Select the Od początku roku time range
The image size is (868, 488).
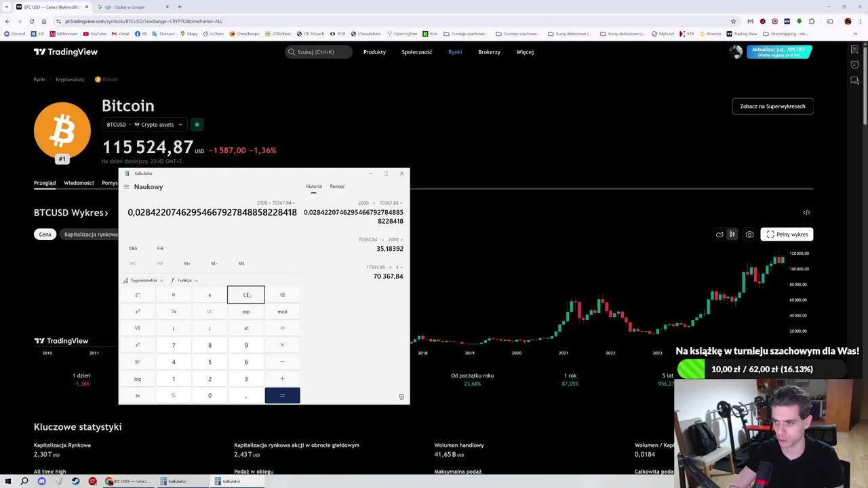pyautogui.click(x=472, y=380)
